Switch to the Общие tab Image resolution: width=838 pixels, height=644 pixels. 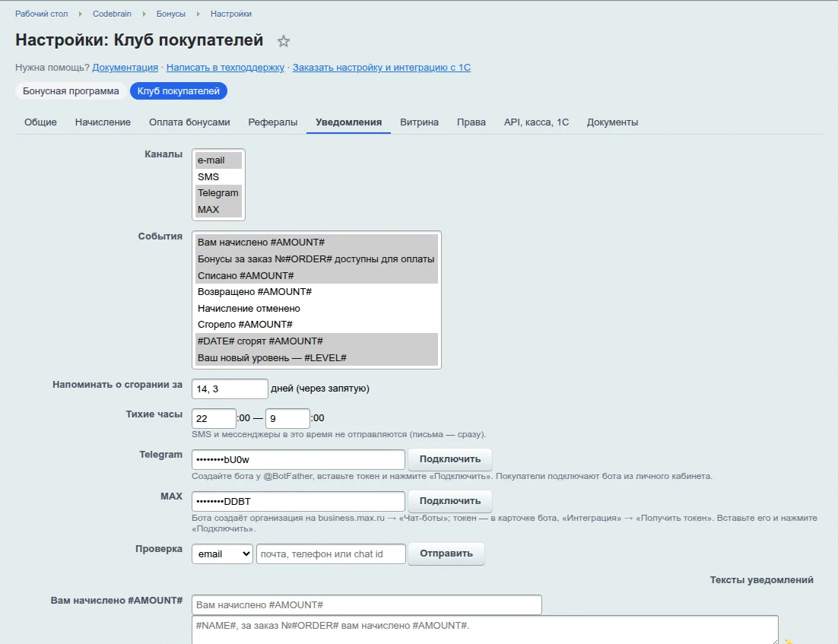click(x=40, y=122)
